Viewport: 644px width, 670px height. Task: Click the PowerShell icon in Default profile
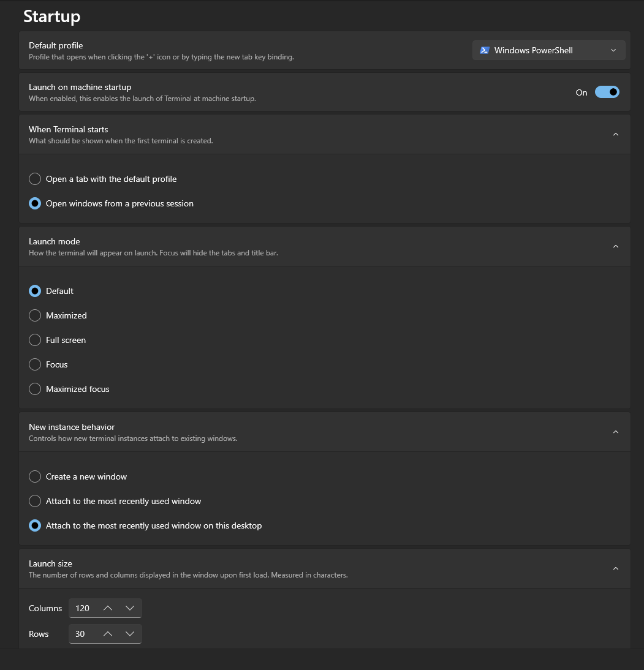pyautogui.click(x=484, y=50)
